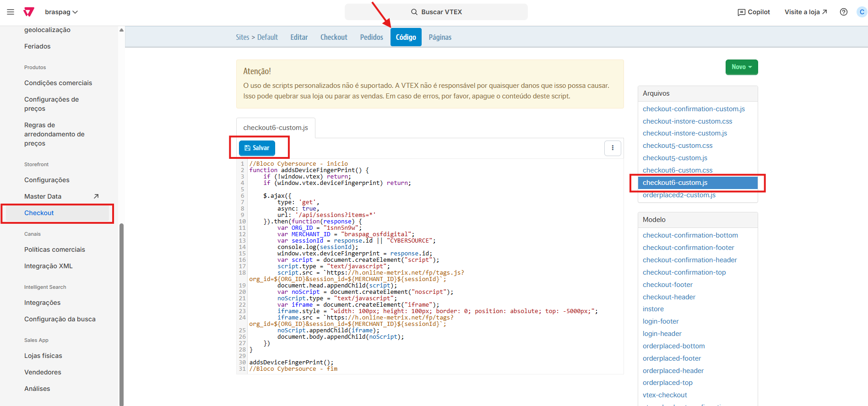Open checkout-instore-custom.js file
The image size is (868, 406).
[685, 133]
